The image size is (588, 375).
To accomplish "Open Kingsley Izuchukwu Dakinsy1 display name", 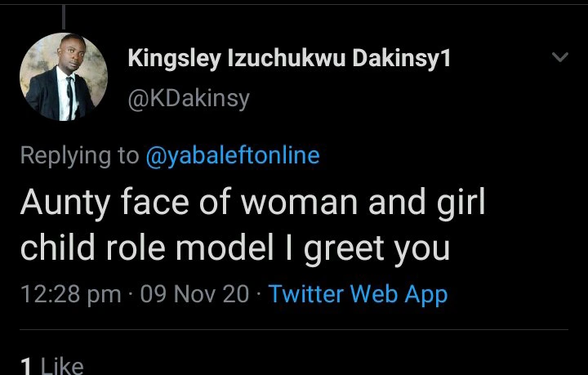I will [290, 60].
